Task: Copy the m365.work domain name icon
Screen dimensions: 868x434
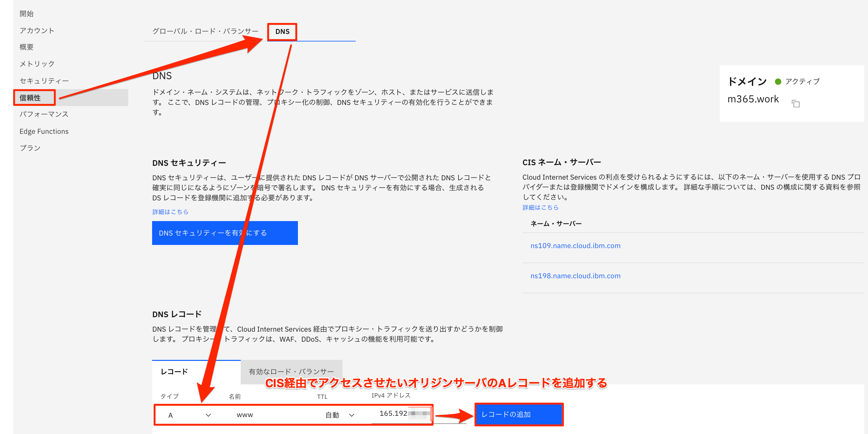Action: pyautogui.click(x=795, y=104)
